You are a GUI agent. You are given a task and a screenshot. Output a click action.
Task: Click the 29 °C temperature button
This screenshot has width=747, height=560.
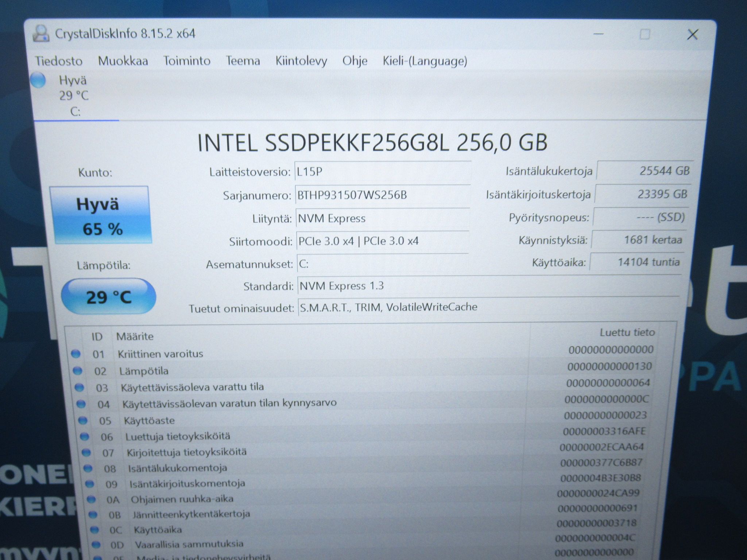point(108,296)
